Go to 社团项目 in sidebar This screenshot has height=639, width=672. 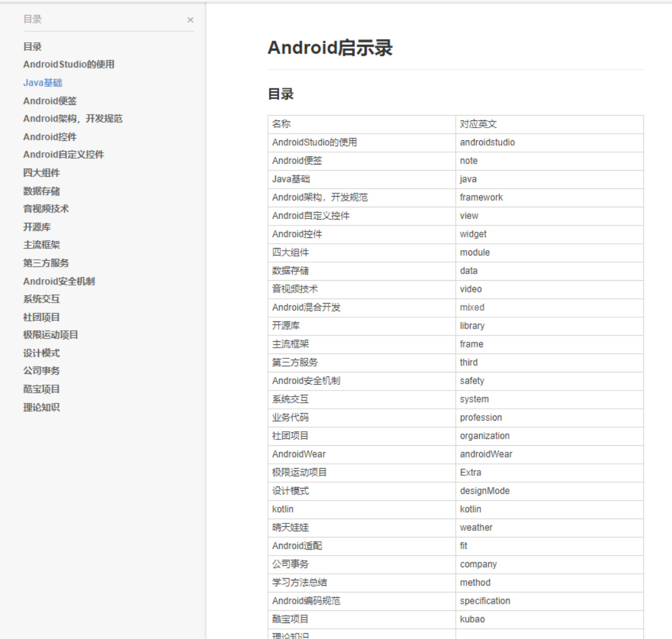(x=42, y=317)
